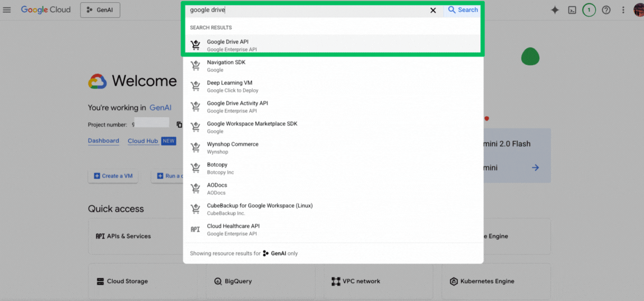Open the notifications badge showing 1
The image size is (644, 301).
pos(589,10)
